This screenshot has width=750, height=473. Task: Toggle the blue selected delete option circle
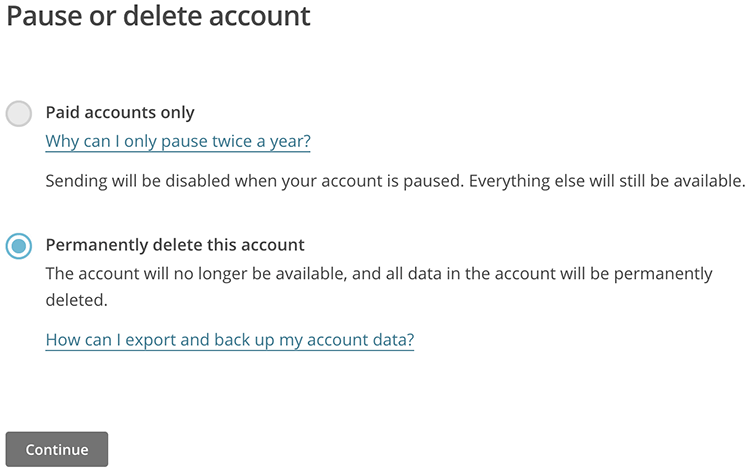(x=19, y=246)
